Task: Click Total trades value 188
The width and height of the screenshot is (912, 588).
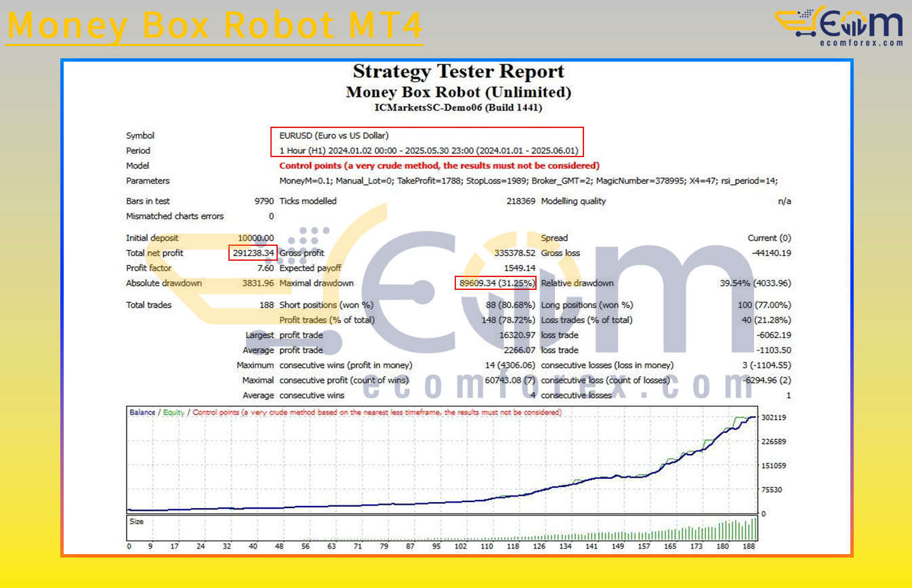Action: pyautogui.click(x=267, y=305)
